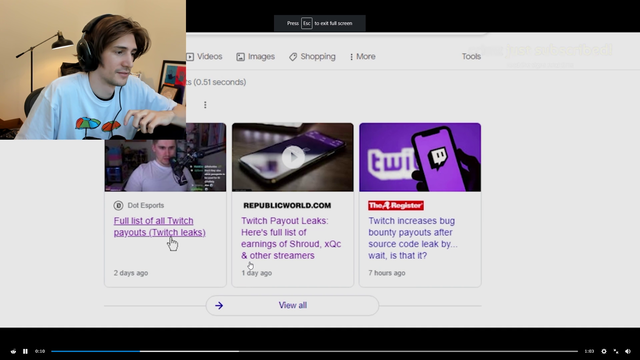Screen dimensions: 640x360
Task: Open Full list of all Twitch payouts link
Action: point(159,227)
